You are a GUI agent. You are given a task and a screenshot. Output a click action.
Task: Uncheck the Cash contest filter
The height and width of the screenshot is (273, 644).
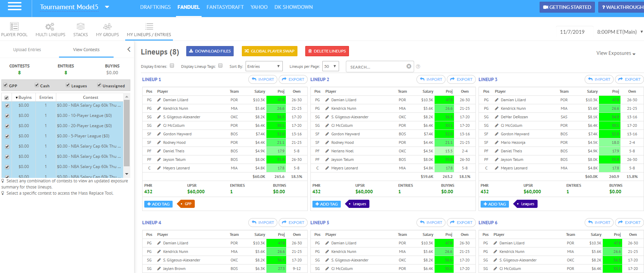coord(37,85)
